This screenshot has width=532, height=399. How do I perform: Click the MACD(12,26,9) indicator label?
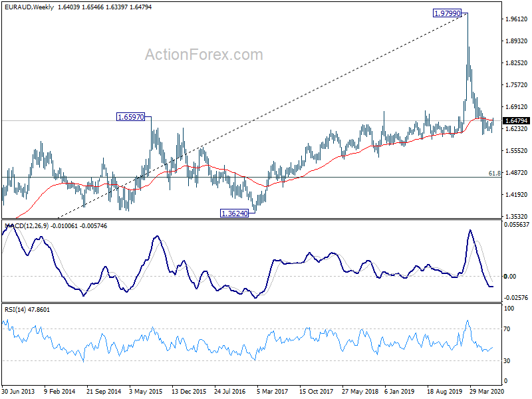click(27, 226)
